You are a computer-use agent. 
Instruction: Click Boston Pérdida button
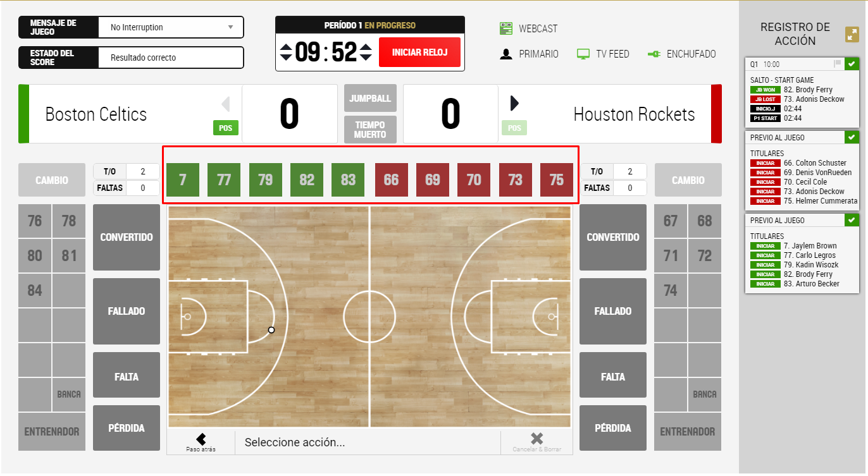[127, 428]
